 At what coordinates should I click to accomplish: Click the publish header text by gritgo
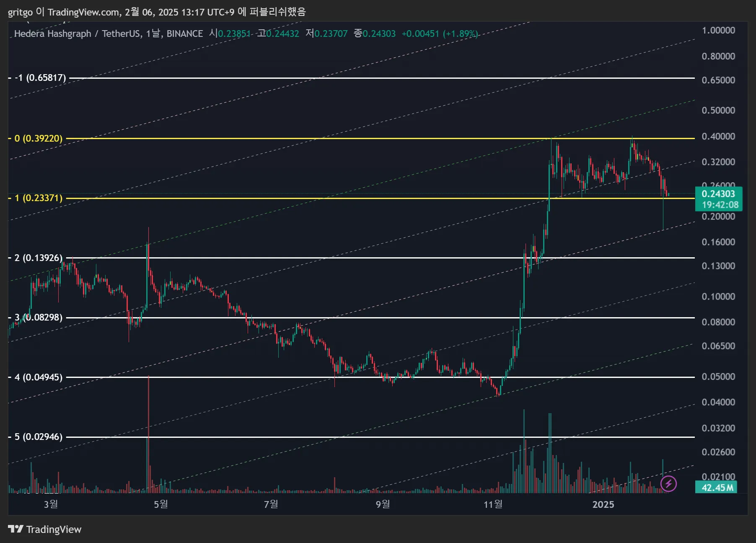[x=157, y=12]
